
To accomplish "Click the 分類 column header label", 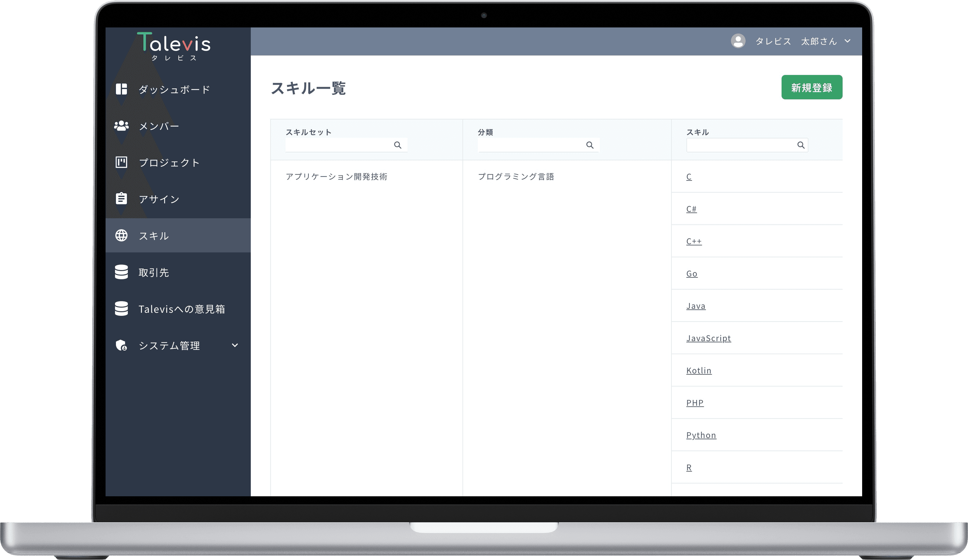I will [x=485, y=132].
